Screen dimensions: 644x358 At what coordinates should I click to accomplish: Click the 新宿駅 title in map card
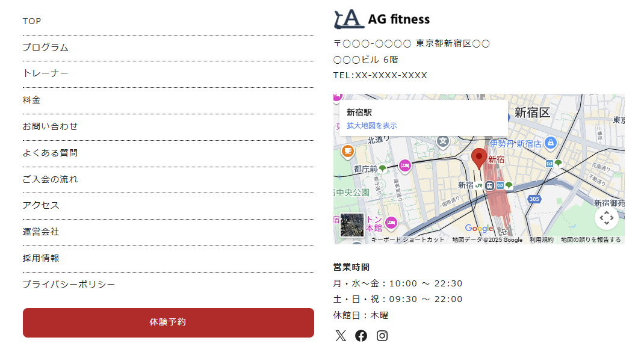(359, 113)
